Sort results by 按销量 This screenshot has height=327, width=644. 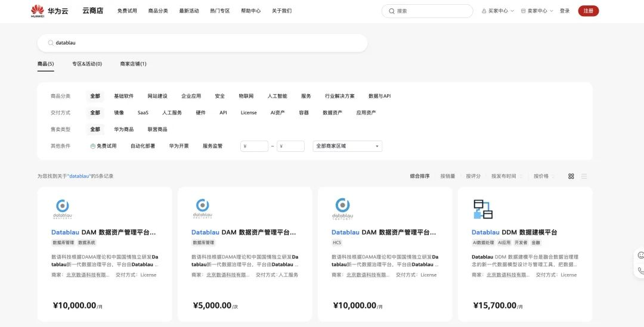(x=448, y=176)
